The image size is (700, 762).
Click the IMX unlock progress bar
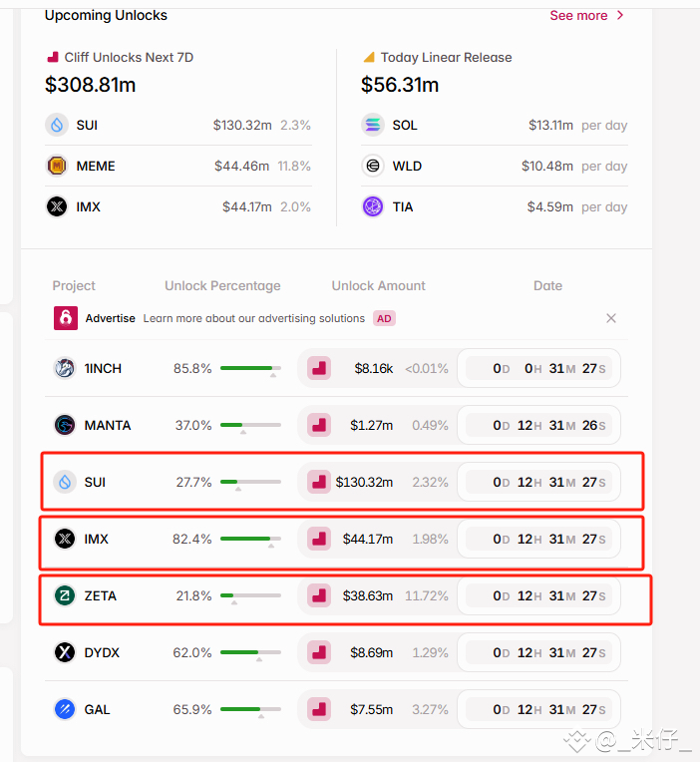(x=250, y=539)
